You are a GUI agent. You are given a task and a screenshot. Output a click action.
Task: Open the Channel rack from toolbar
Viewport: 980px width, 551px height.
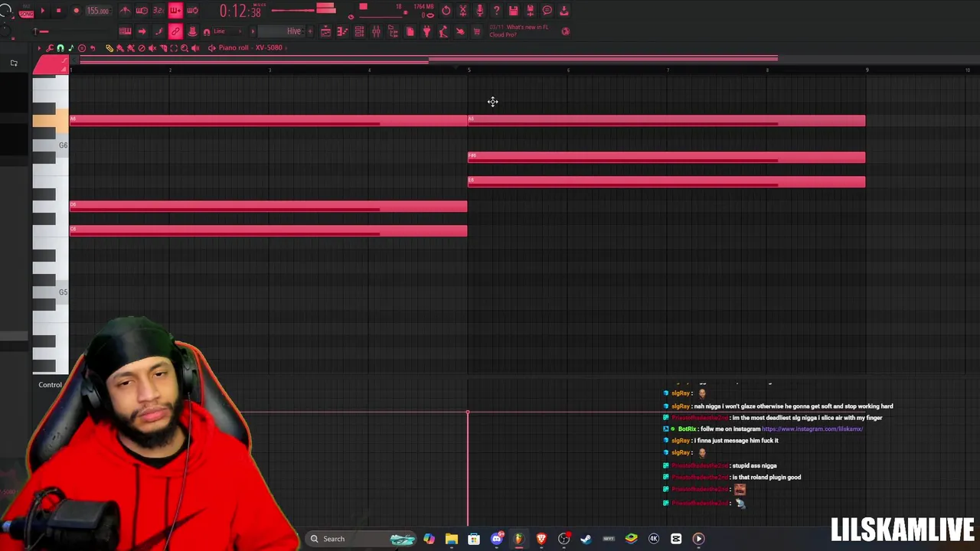(359, 31)
